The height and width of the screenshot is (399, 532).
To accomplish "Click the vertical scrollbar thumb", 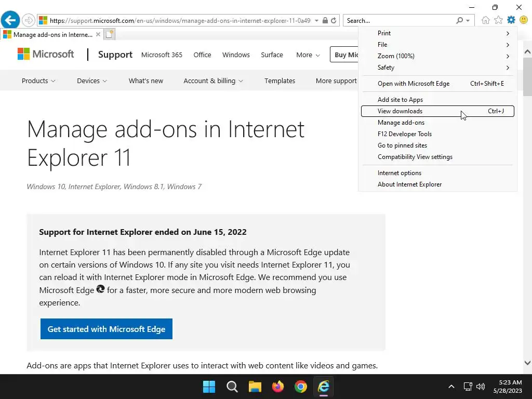I will tap(527, 77).
